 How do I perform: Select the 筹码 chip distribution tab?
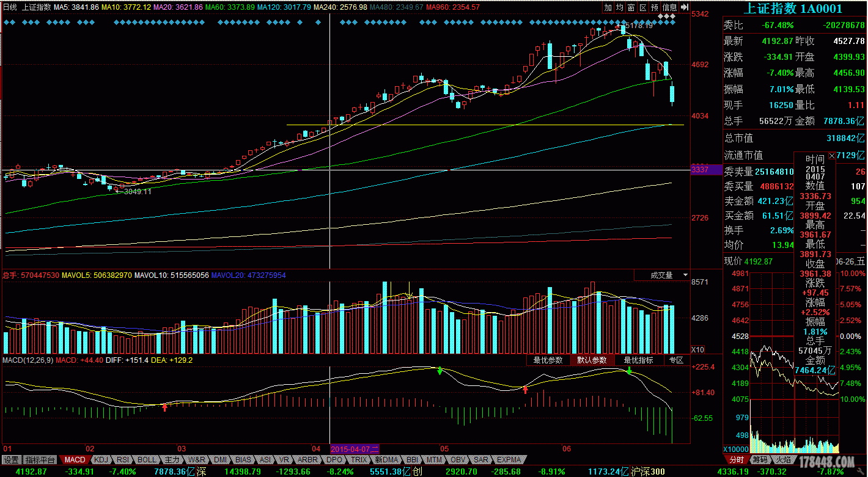(x=760, y=460)
